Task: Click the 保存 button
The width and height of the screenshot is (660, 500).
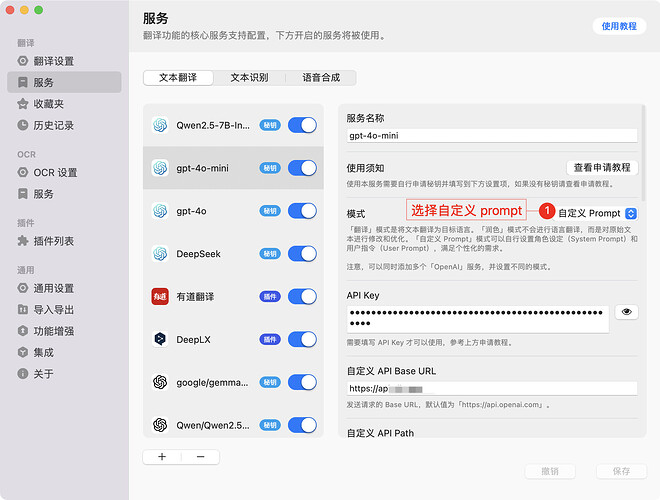Action: coord(621,471)
